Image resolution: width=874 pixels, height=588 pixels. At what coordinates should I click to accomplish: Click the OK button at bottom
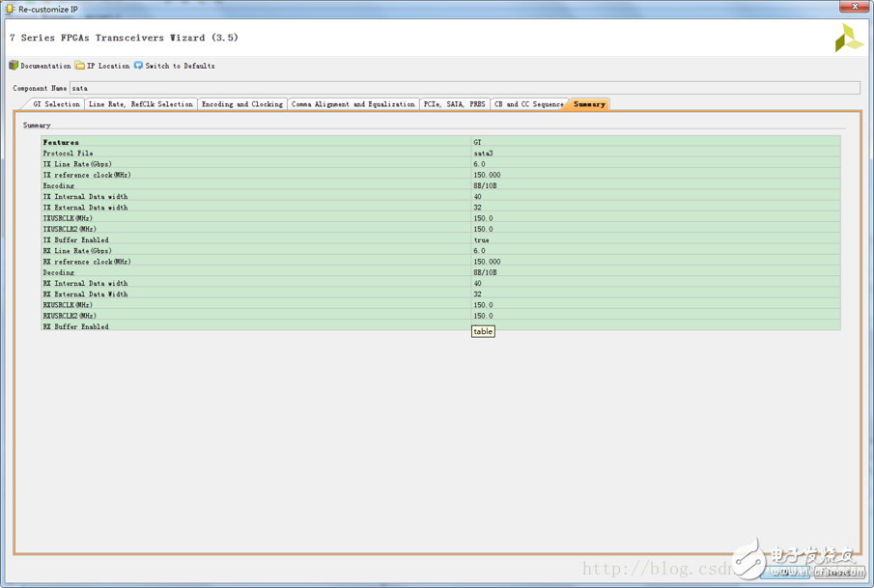tap(784, 572)
